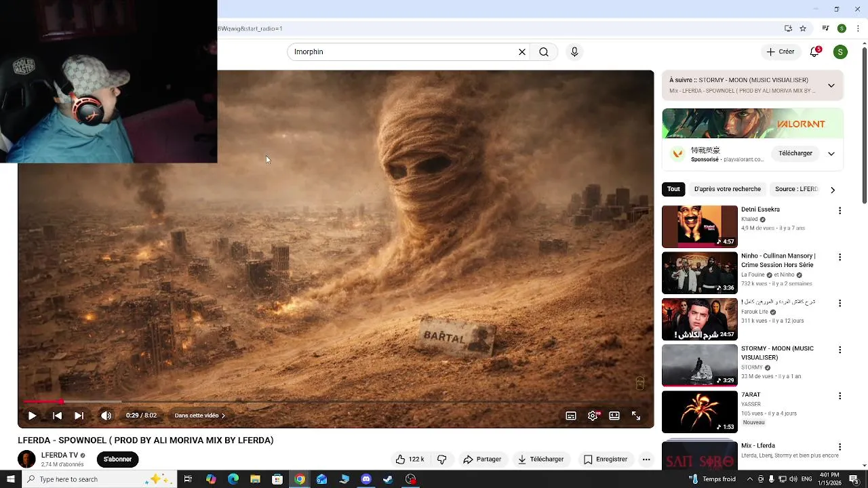Open options for STORMY MOON video
Image resolution: width=868 pixels, height=488 pixels.
(840, 350)
